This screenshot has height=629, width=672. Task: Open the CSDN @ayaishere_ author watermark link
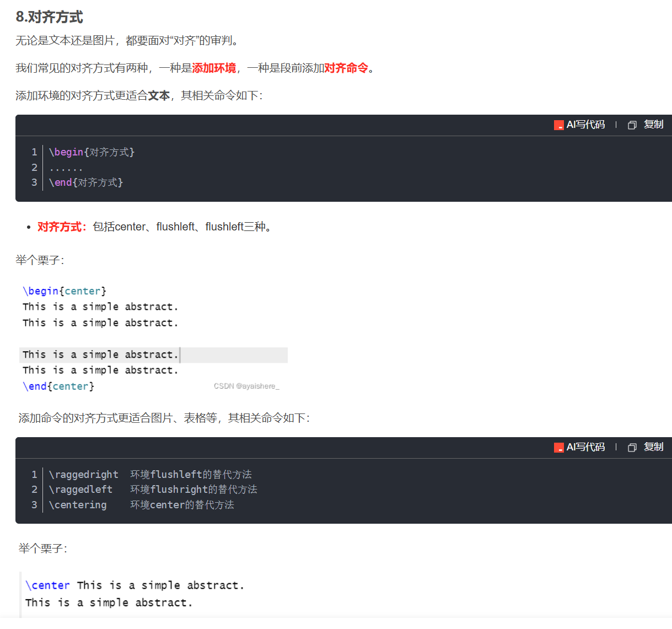click(x=246, y=386)
